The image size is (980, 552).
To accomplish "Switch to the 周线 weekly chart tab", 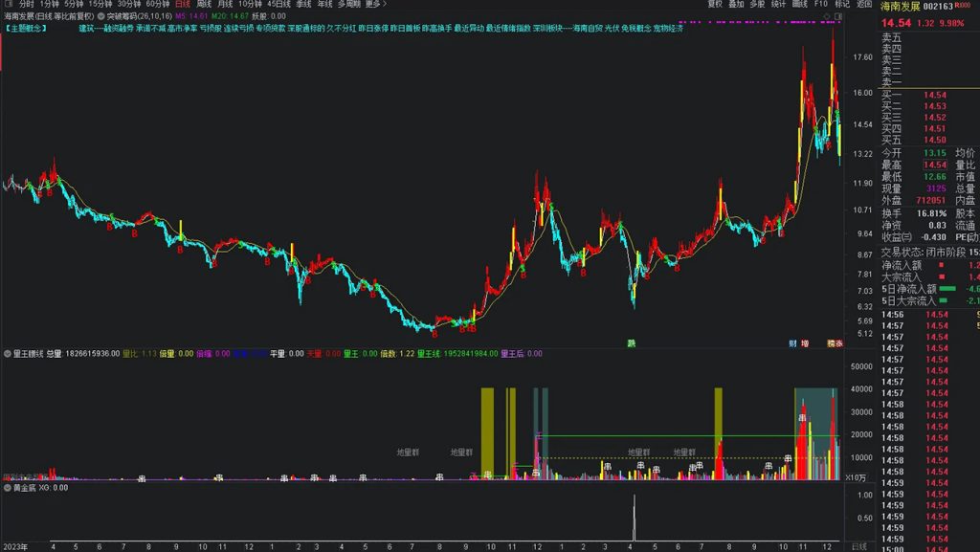I will 204,4.
